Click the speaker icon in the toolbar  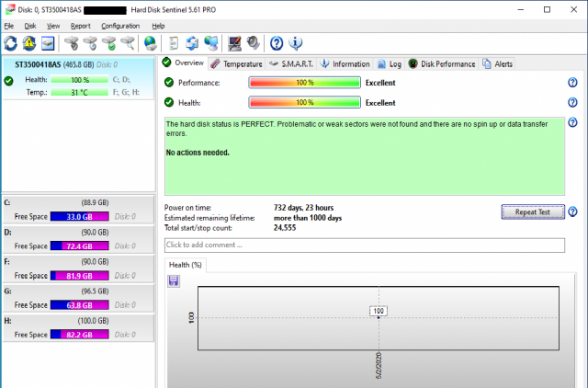point(251,43)
